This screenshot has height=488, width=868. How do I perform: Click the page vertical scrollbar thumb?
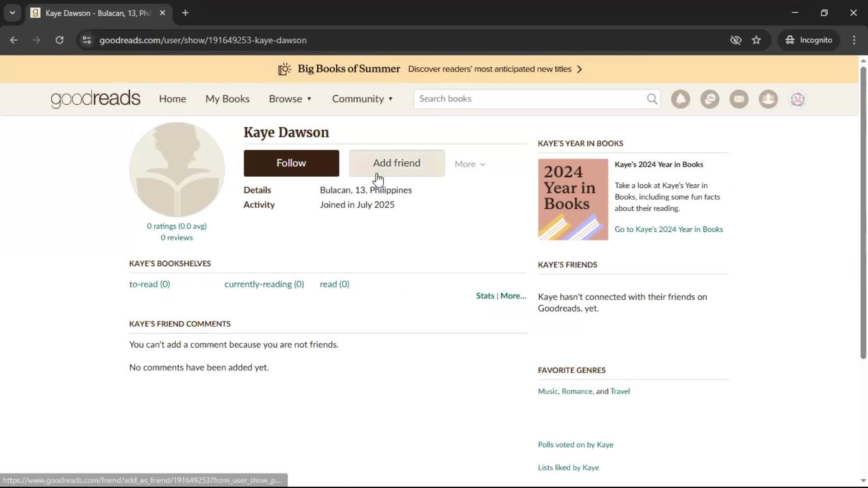tap(863, 212)
